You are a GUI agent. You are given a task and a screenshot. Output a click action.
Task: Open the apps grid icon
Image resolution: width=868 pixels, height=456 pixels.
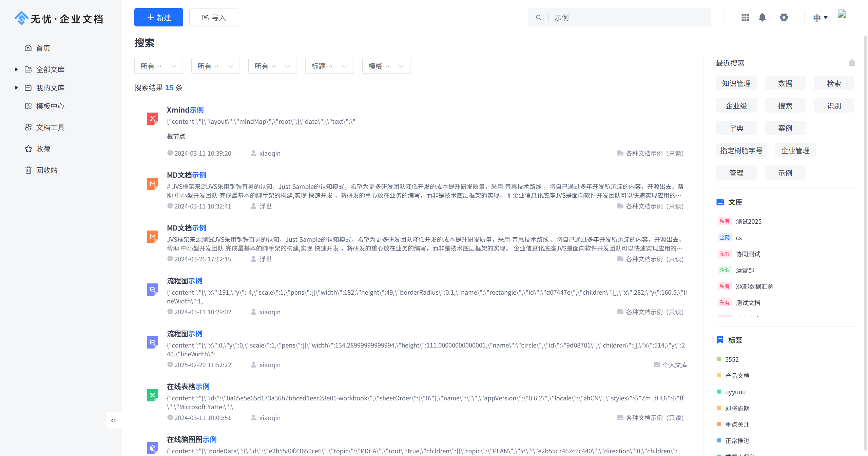(745, 17)
